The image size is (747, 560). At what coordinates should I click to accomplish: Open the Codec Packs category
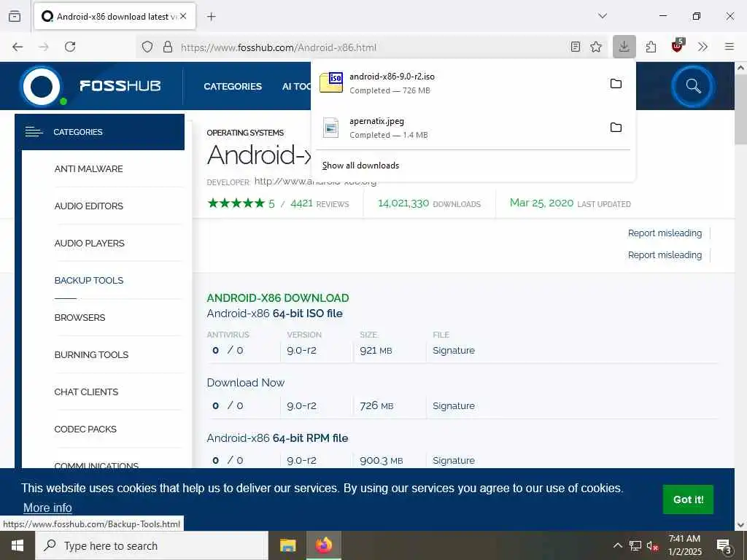click(85, 429)
